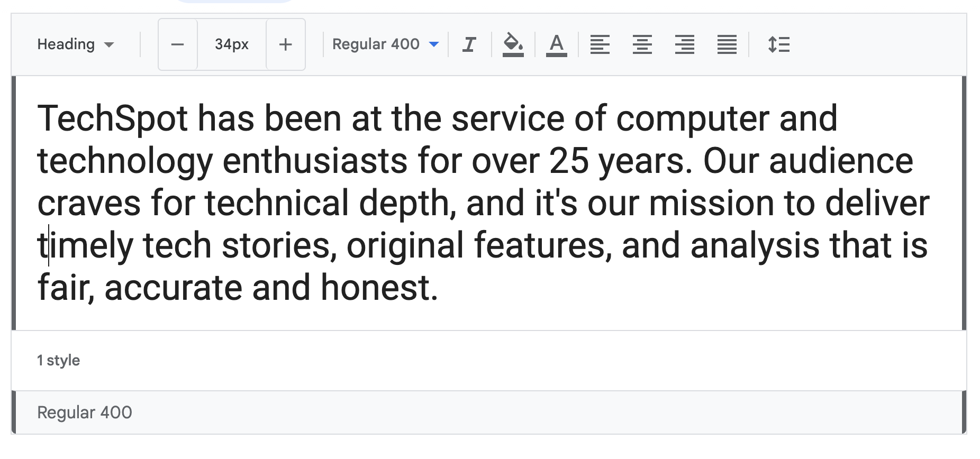Open line spacing options
The width and height of the screenshot is (980, 459).
779,44
